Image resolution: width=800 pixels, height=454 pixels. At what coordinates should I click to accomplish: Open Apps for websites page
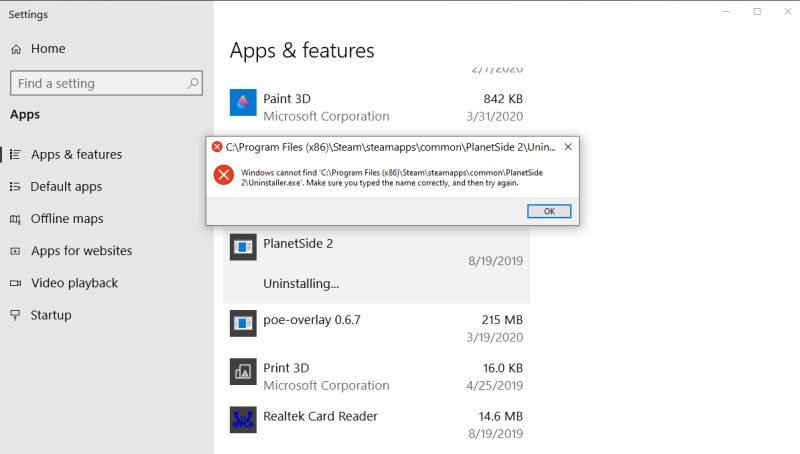tap(81, 250)
